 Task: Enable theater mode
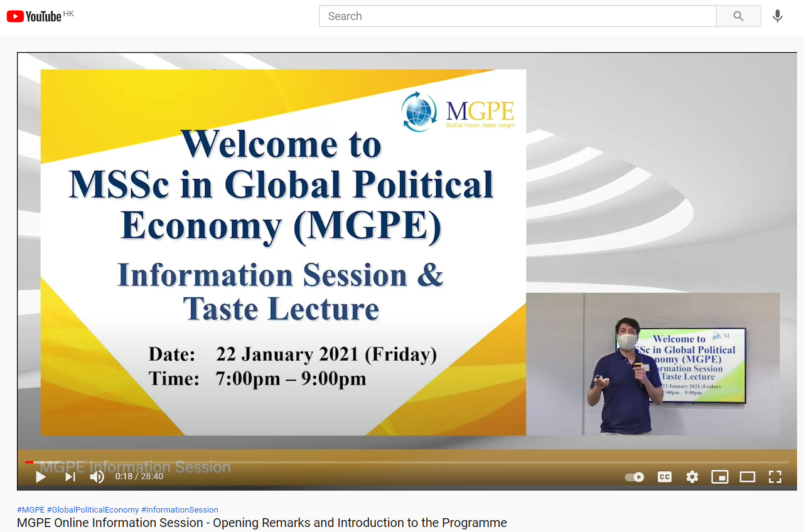747,477
